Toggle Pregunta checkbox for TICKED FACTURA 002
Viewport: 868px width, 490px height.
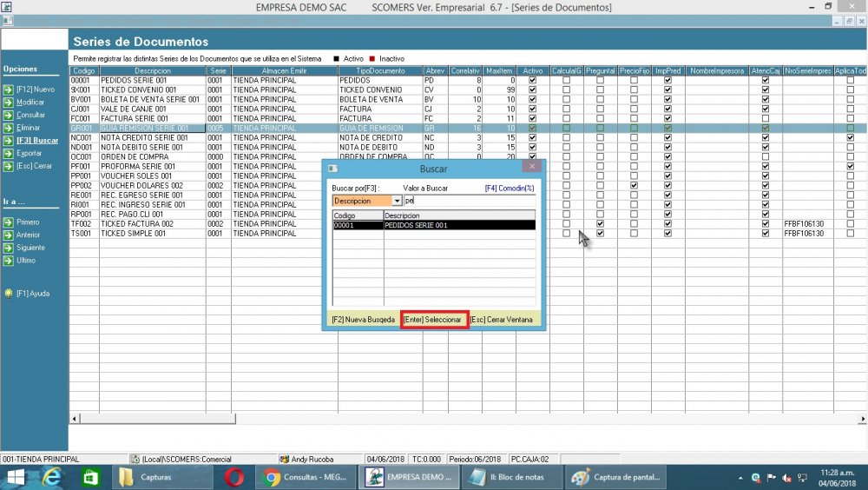[600, 224]
